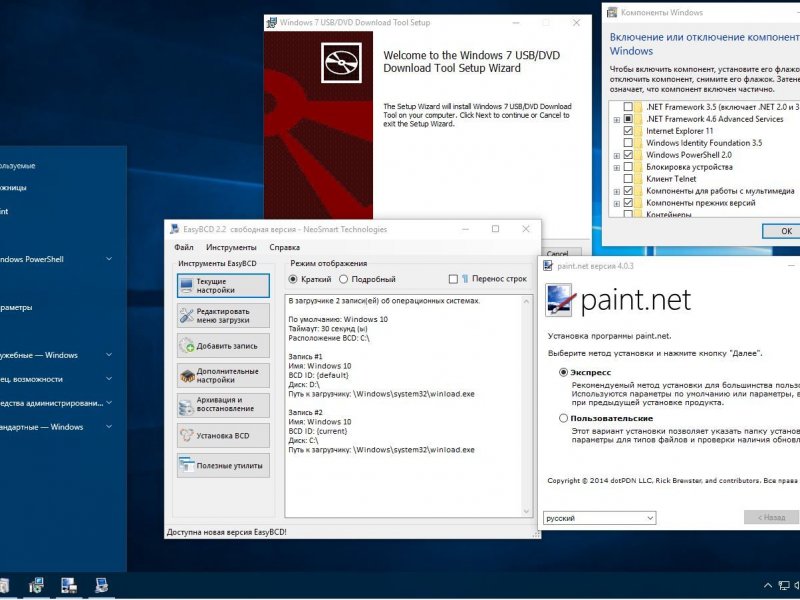The width and height of the screenshot is (800, 600).
Task: Click the scroll down arrow in EasyBCD output
Action: (527, 511)
